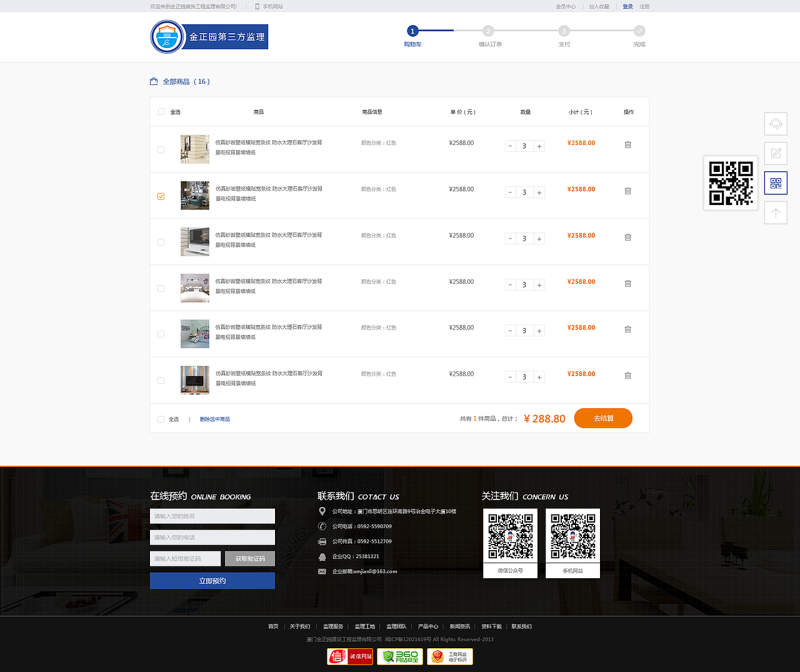Click 删除选中商品 link
Viewport: 800px width, 672px height.
point(215,419)
